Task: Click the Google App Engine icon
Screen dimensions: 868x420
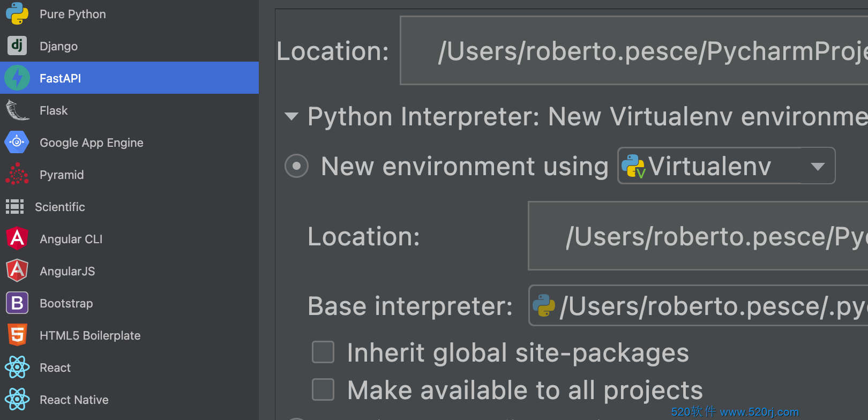Action: tap(17, 142)
